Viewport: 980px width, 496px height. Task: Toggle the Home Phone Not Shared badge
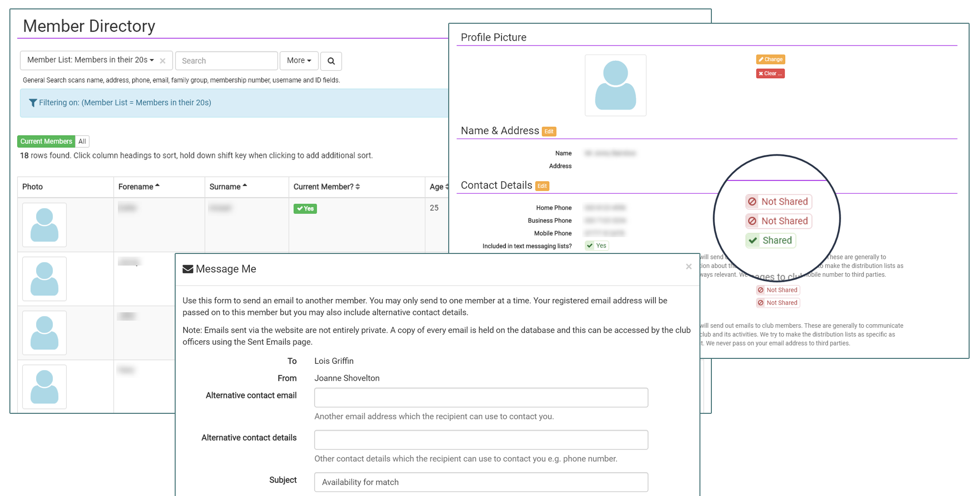(x=778, y=201)
